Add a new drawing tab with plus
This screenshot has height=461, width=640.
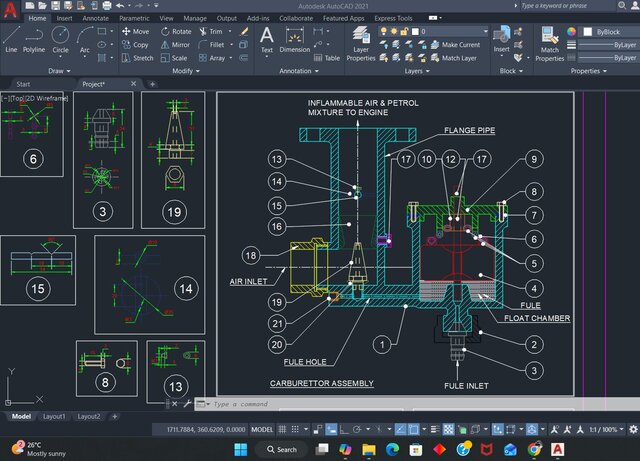click(152, 84)
